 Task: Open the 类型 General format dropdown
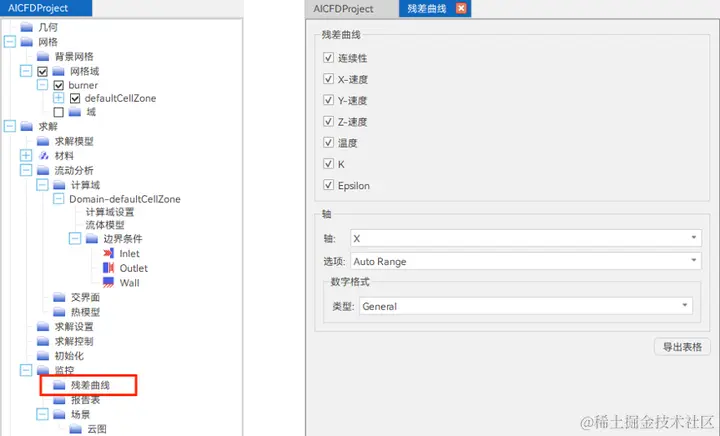526,306
